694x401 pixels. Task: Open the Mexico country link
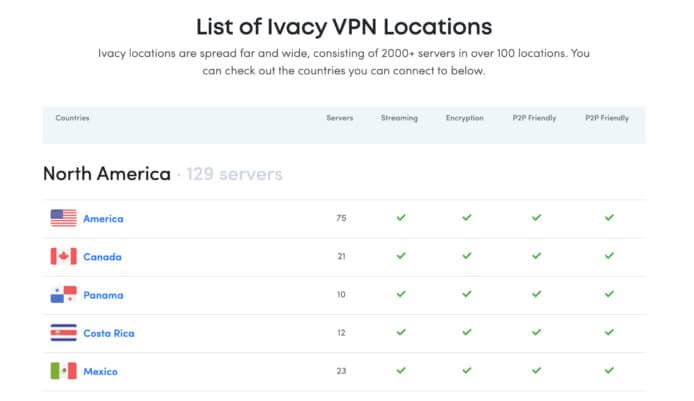coord(100,371)
